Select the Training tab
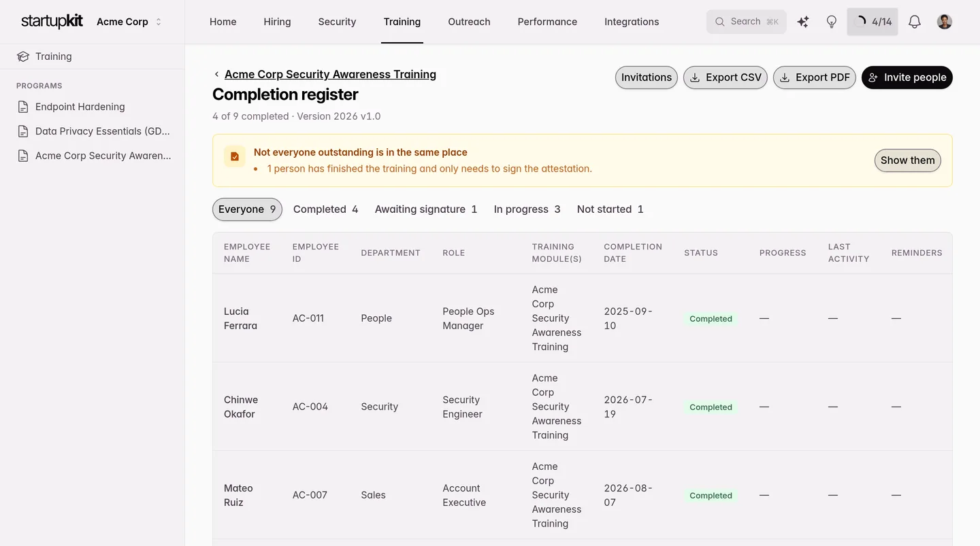The height and width of the screenshot is (546, 980). click(402, 22)
